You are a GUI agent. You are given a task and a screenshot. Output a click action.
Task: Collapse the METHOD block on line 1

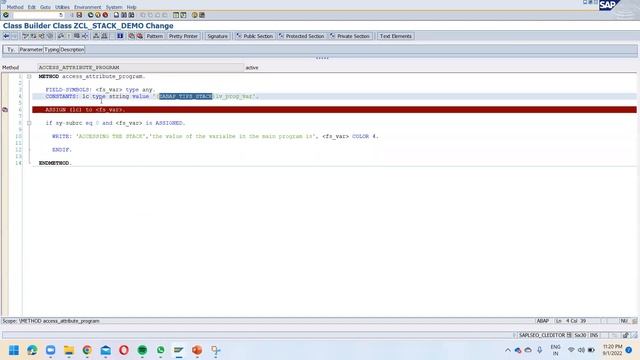click(29, 76)
